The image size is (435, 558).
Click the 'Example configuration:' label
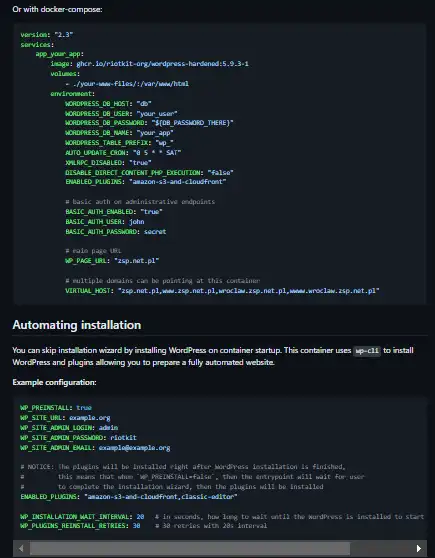(54, 382)
